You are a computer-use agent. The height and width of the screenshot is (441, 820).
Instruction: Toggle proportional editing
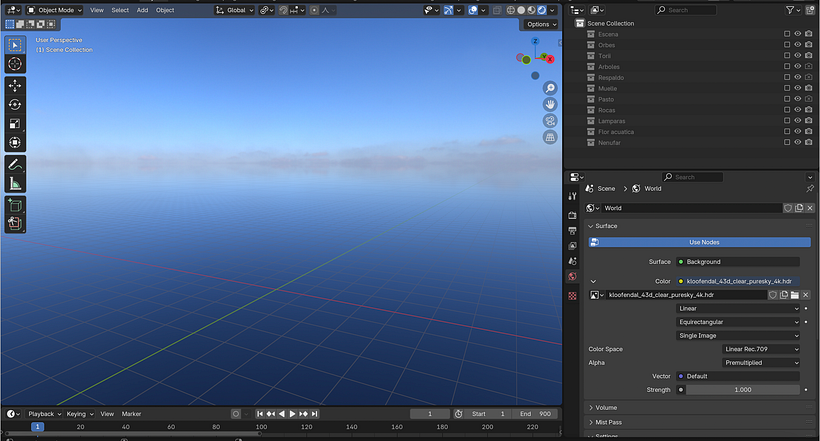314,10
